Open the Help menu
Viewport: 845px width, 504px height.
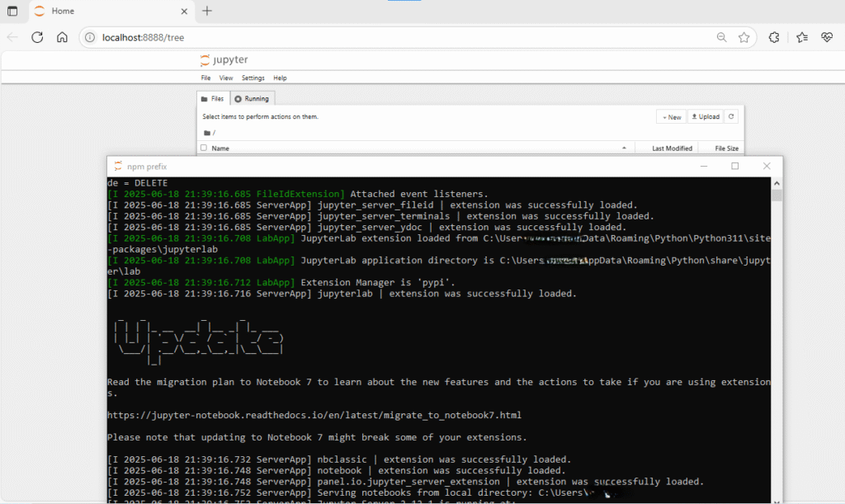click(280, 78)
